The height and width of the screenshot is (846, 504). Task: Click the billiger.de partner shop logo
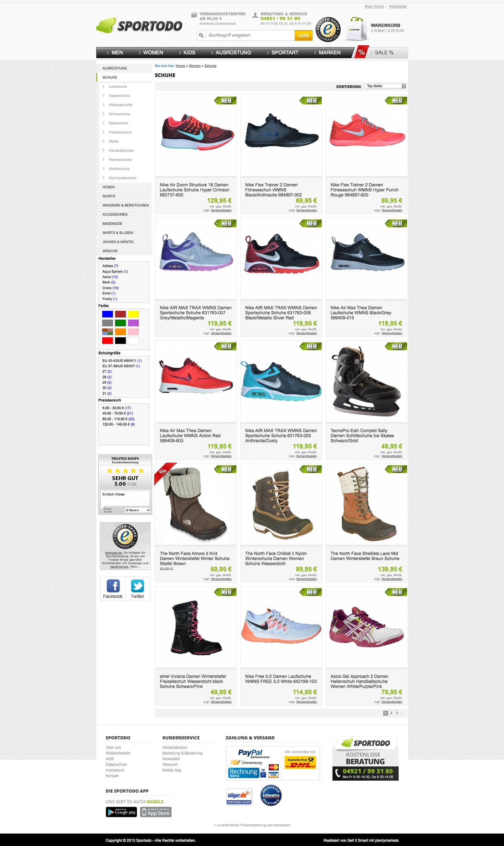239,796
